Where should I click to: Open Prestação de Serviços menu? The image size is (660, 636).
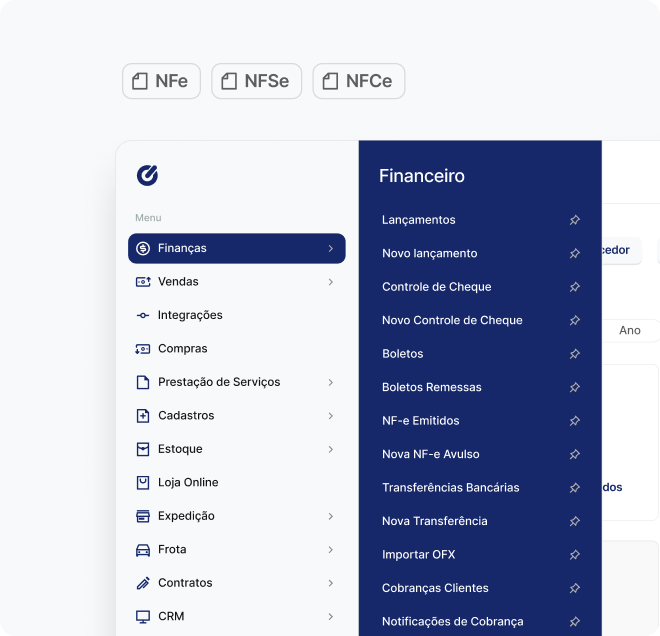218,382
